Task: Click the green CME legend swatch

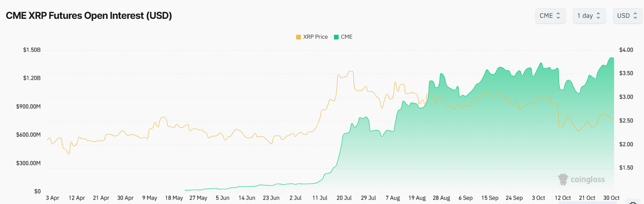Action: click(x=336, y=37)
